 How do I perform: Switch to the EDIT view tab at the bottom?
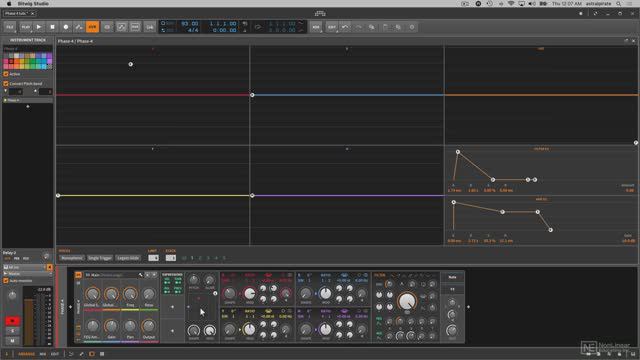point(55,354)
